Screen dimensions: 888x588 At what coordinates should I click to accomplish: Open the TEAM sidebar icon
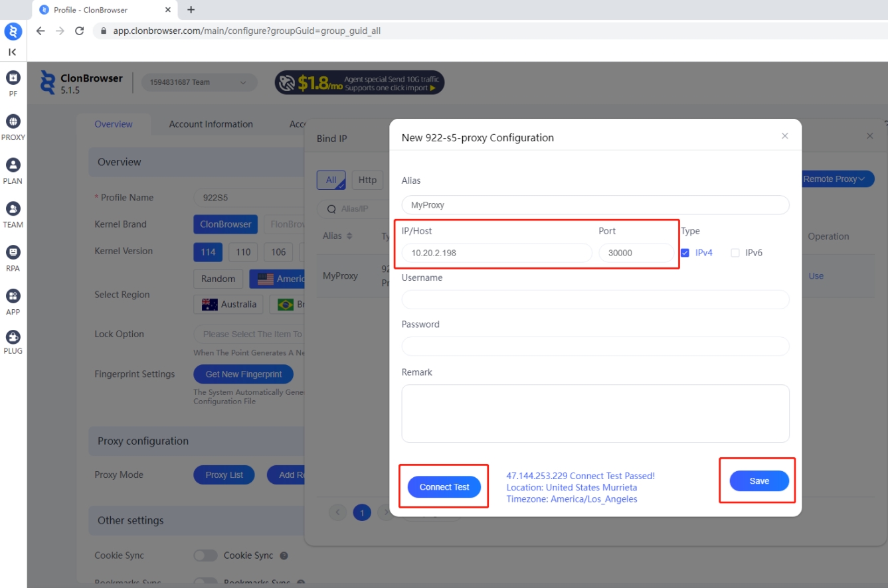[x=13, y=209]
